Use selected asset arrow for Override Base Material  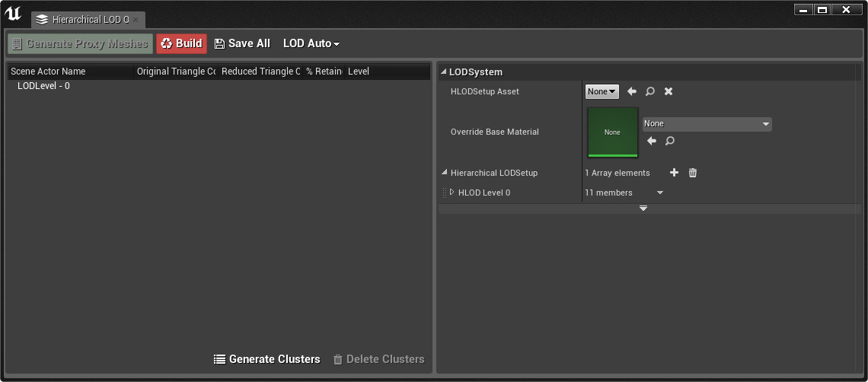652,141
